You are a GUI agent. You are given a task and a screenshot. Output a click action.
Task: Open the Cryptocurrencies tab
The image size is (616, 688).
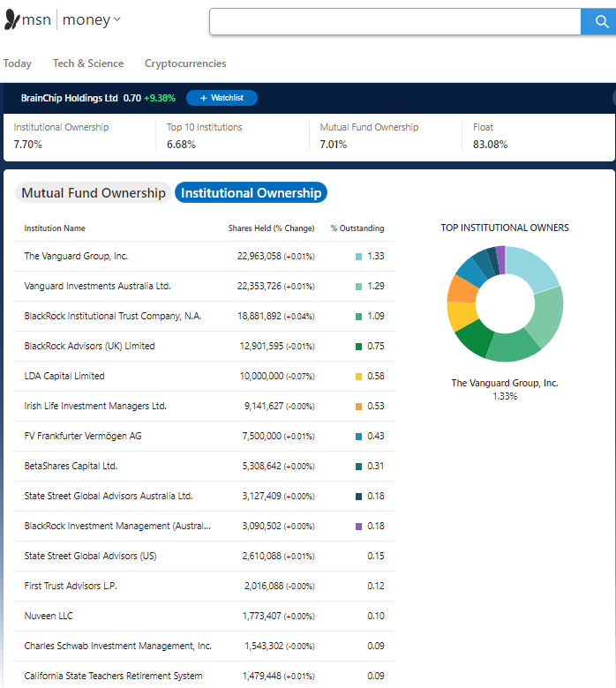tap(185, 64)
